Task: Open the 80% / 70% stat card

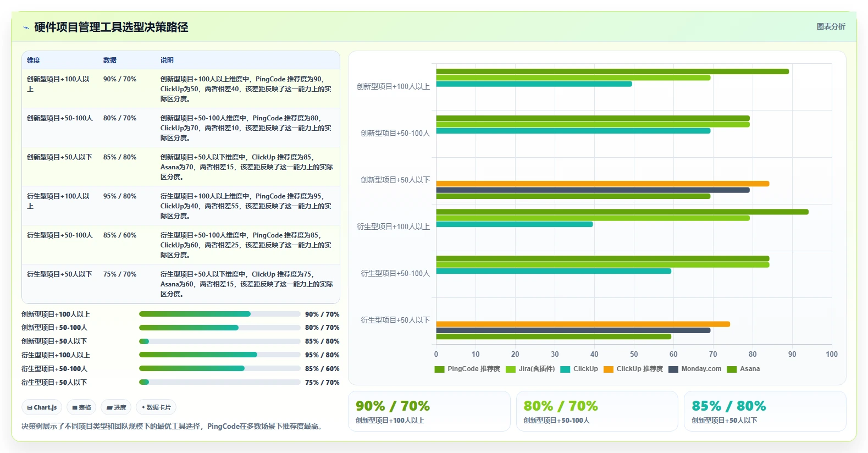Action: point(597,411)
